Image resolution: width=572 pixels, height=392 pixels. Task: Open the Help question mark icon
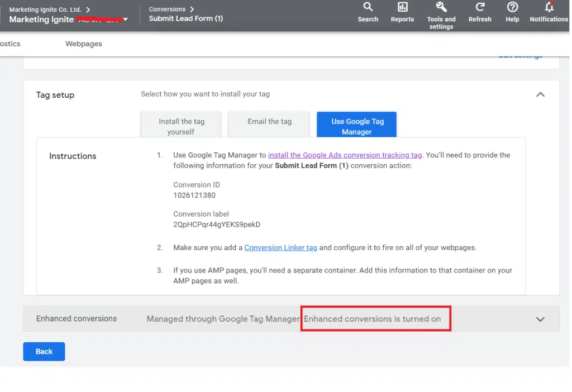tap(512, 8)
